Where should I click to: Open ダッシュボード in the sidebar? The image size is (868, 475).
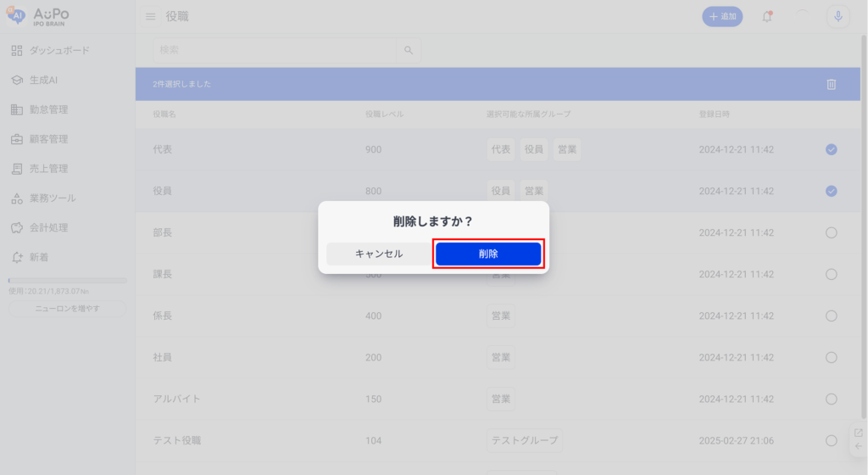click(58, 51)
